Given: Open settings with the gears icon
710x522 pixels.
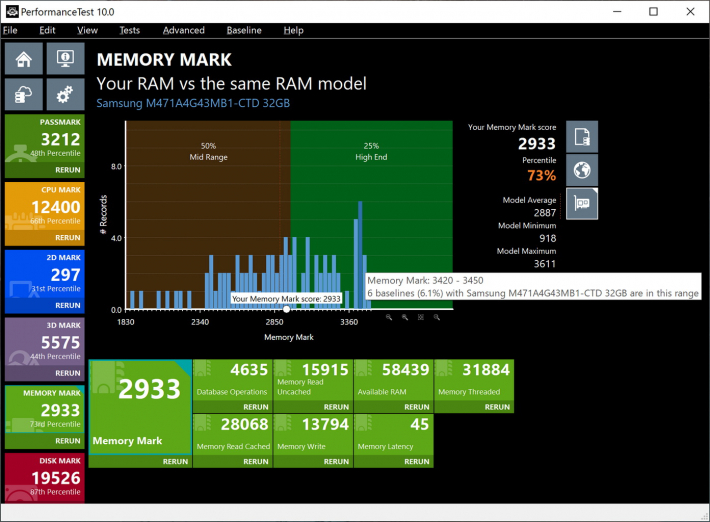Looking at the screenshot, I should pos(65,95).
